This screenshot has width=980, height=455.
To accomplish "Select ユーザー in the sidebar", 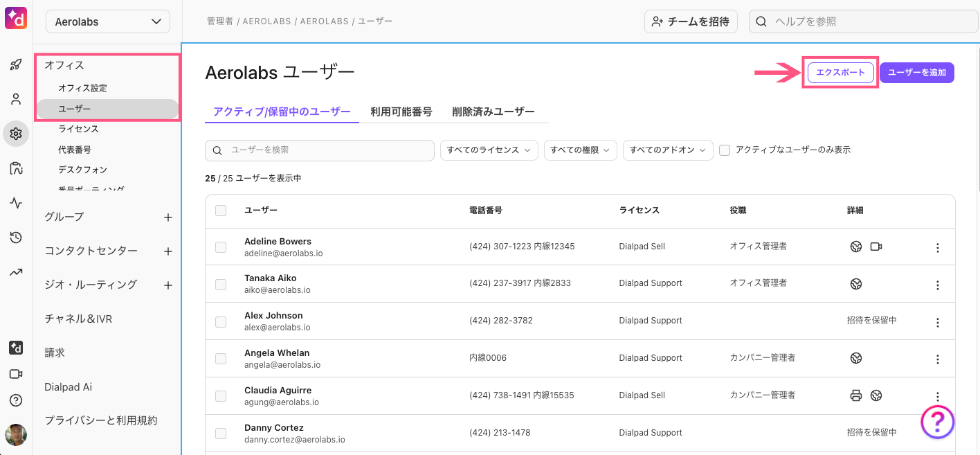I will pyautogui.click(x=108, y=109).
